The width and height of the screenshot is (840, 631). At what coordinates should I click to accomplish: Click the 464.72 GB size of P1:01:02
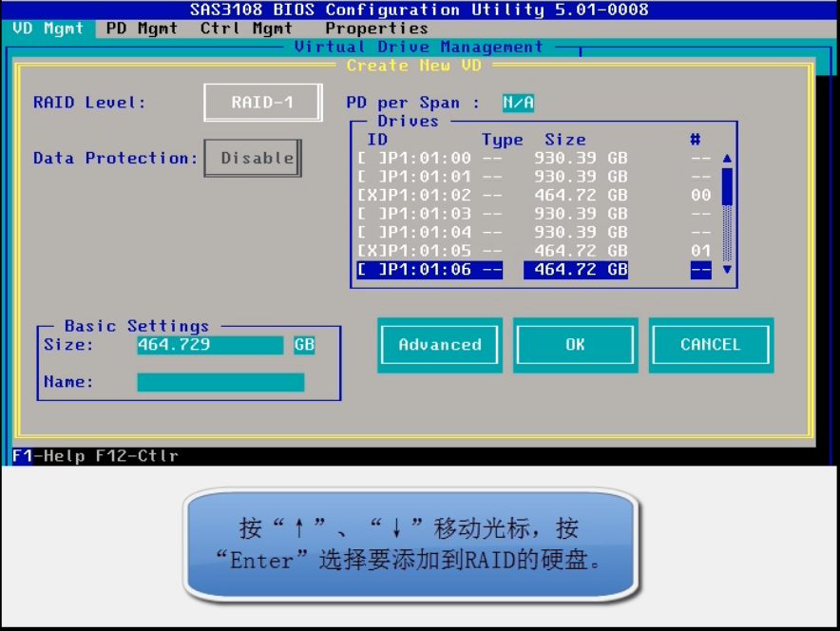click(581, 195)
